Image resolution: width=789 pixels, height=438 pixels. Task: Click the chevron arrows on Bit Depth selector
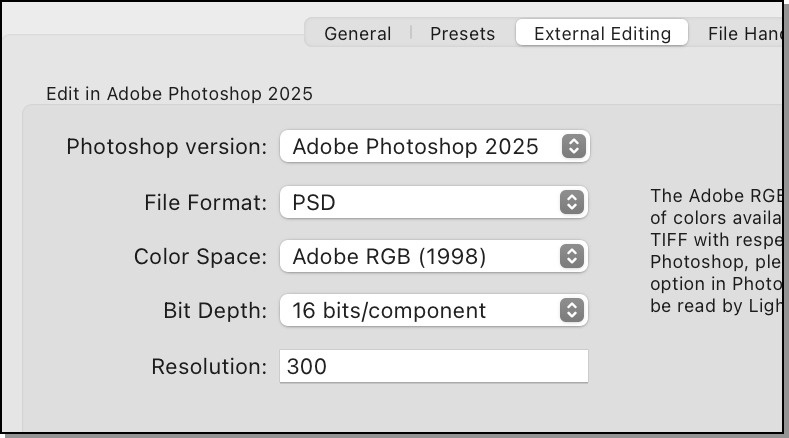(572, 310)
